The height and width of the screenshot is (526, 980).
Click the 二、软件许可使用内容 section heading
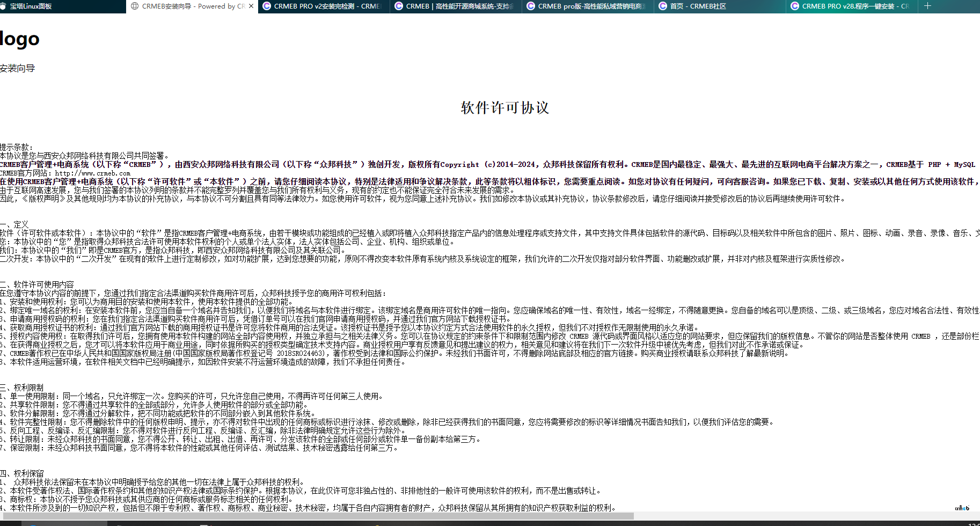tap(37, 284)
